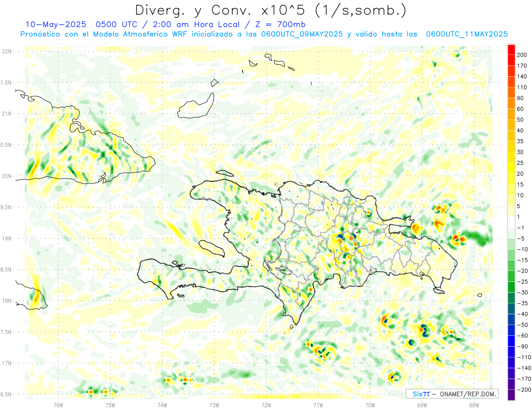Click the dark purple swatch below -200
Screen dimensions: 532x411
(511, 395)
